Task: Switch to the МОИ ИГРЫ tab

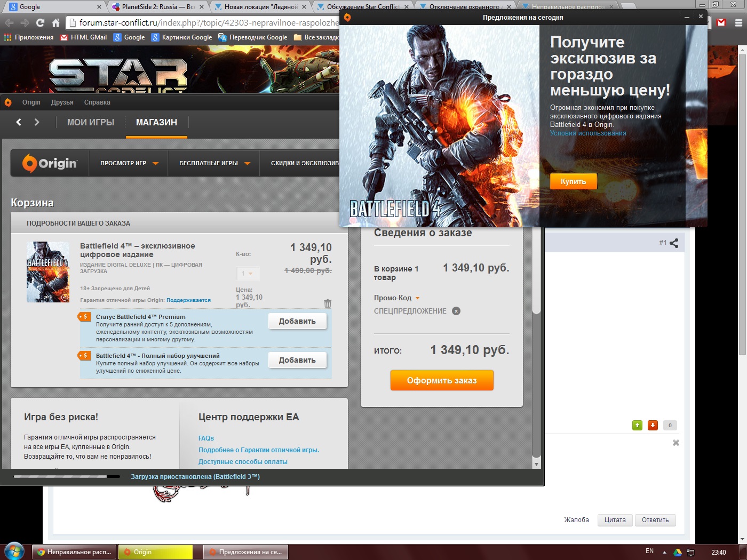Action: (x=91, y=122)
